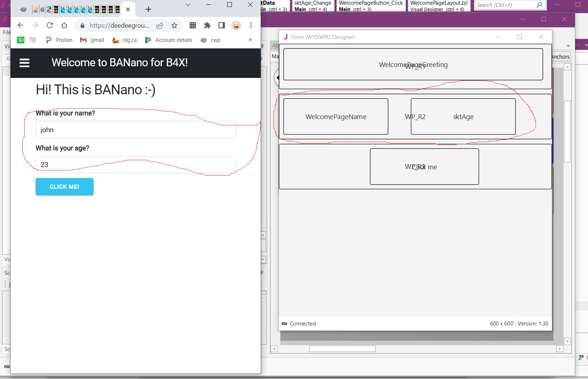The width and height of the screenshot is (588, 379).
Task: Click the left arrow of the designer horizontal scrollbar
Action: [x=275, y=349]
